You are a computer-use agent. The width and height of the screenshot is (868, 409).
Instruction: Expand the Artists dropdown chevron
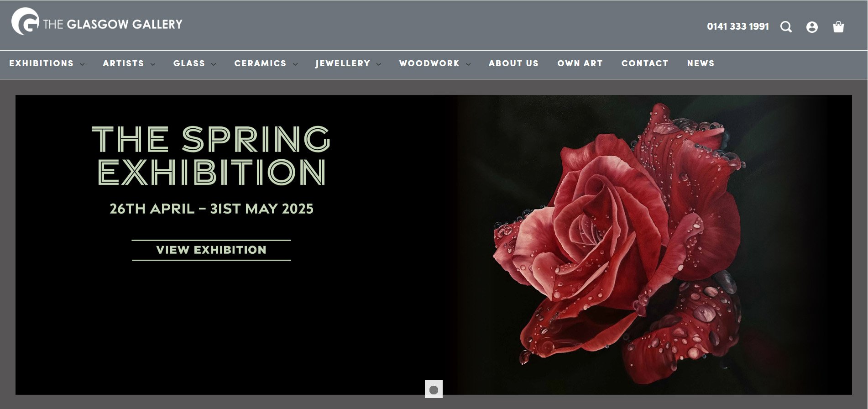(153, 64)
